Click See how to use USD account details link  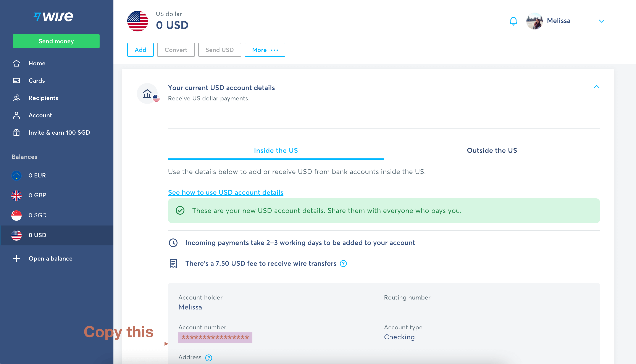click(x=225, y=192)
